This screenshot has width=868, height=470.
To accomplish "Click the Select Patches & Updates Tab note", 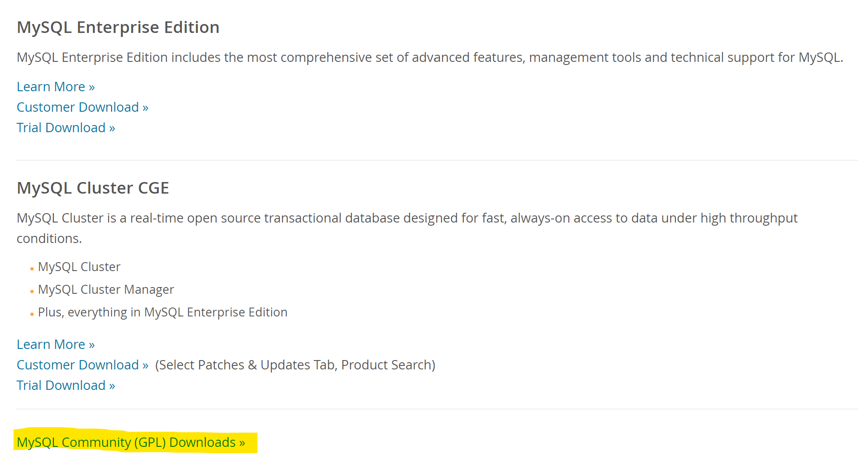I will (295, 365).
